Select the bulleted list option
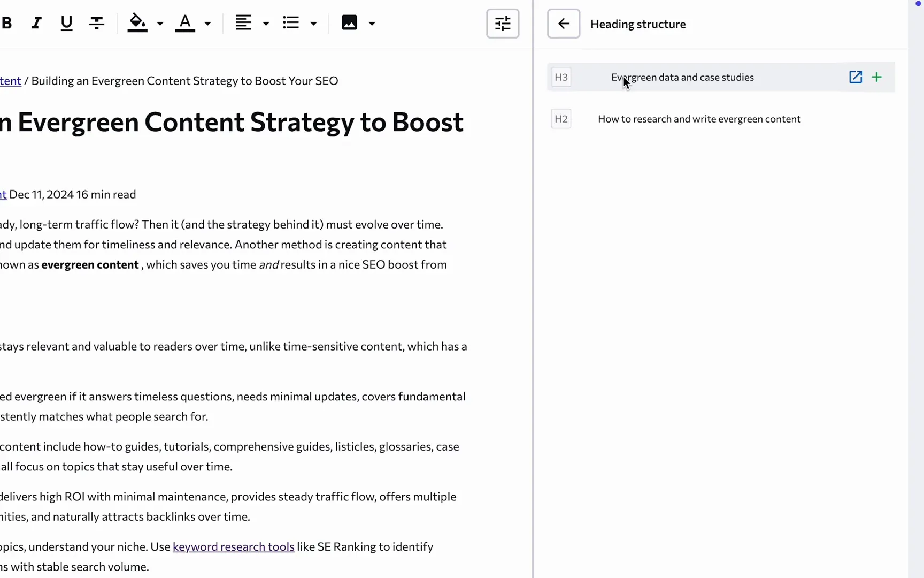This screenshot has height=578, width=924. coord(290,22)
